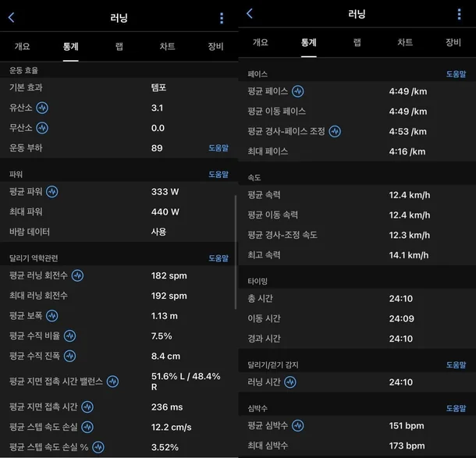Tap graph icon beside 평균 페이스

(298, 91)
